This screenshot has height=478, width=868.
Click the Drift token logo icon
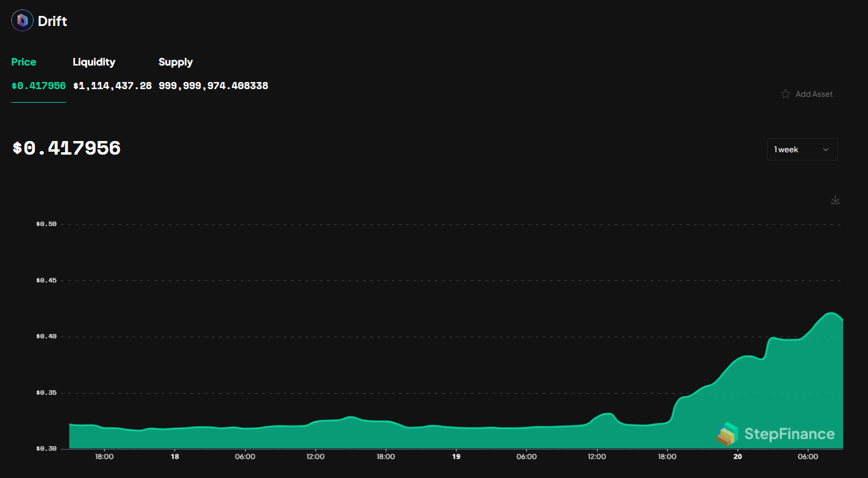(22, 20)
